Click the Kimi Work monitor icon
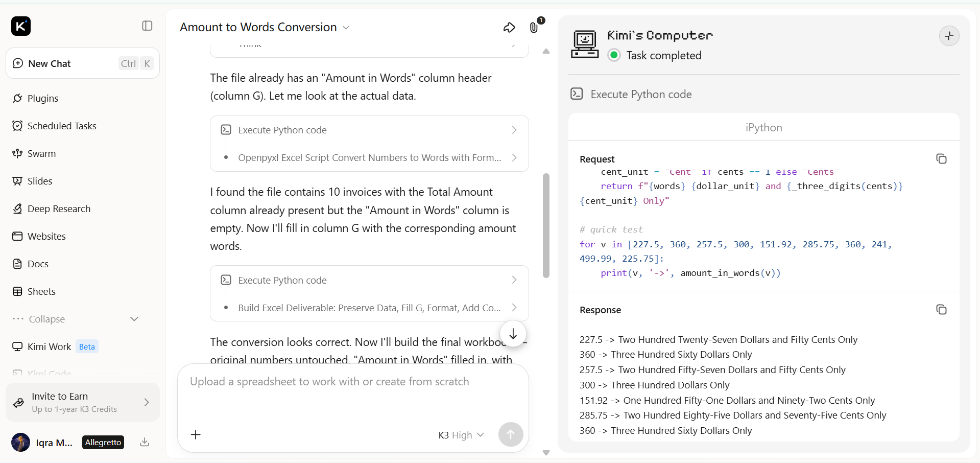 (x=17, y=346)
